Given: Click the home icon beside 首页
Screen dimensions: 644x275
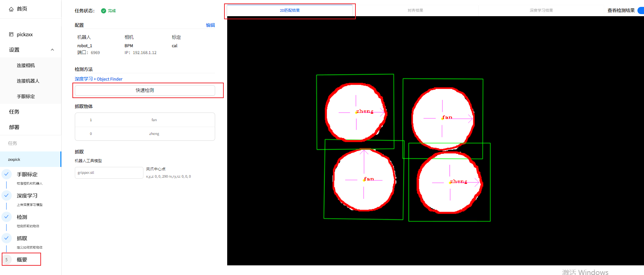Looking at the screenshot, I should (x=11, y=9).
